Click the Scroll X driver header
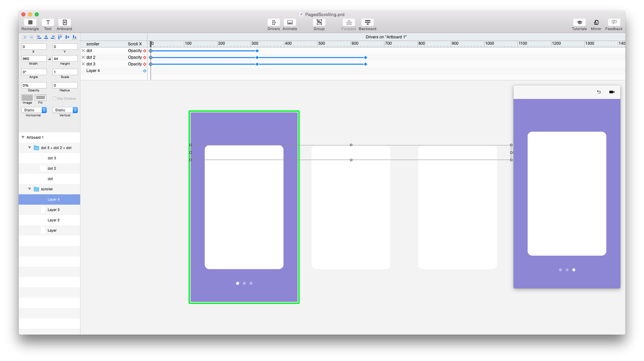 coord(135,44)
